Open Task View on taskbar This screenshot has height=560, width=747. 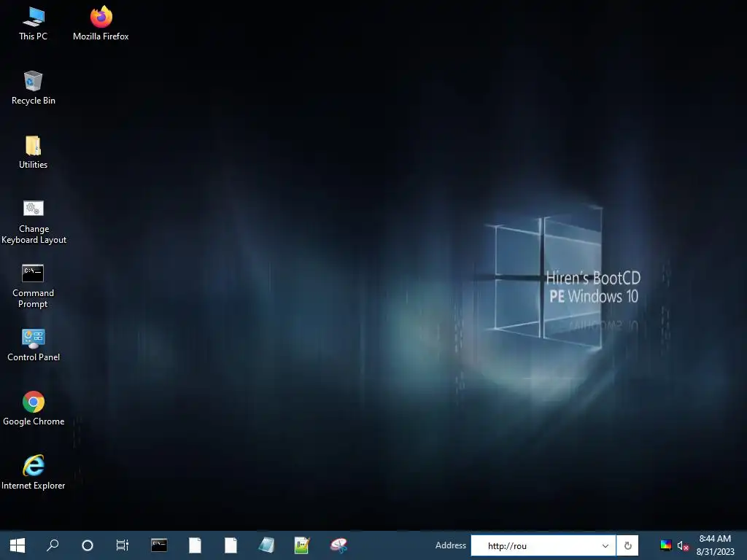point(123,545)
